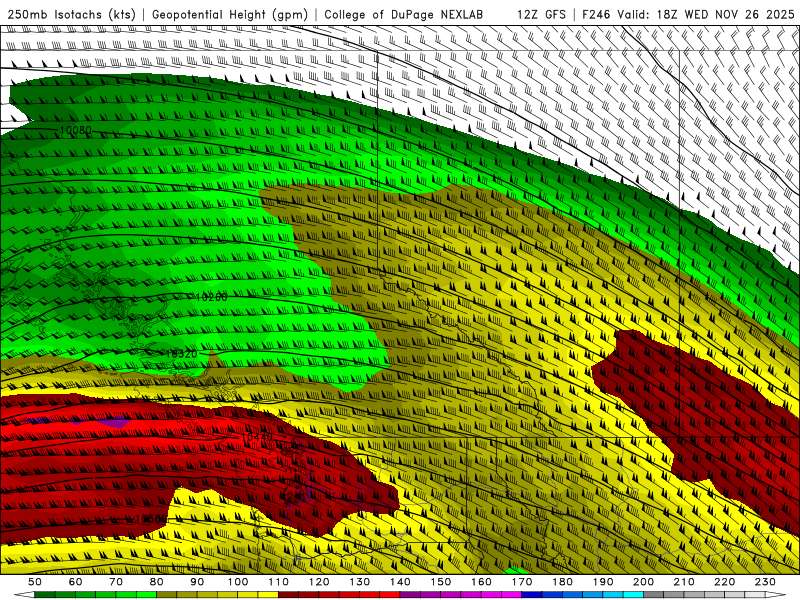This screenshot has height=600, width=800.
Task: Click the '12Z GFS' model run label
Action: [541, 14]
